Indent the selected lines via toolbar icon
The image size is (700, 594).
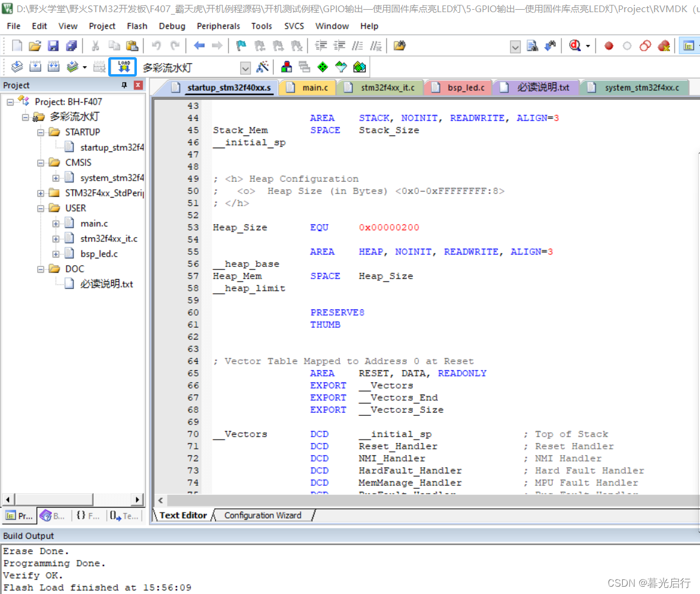pyautogui.click(x=321, y=46)
